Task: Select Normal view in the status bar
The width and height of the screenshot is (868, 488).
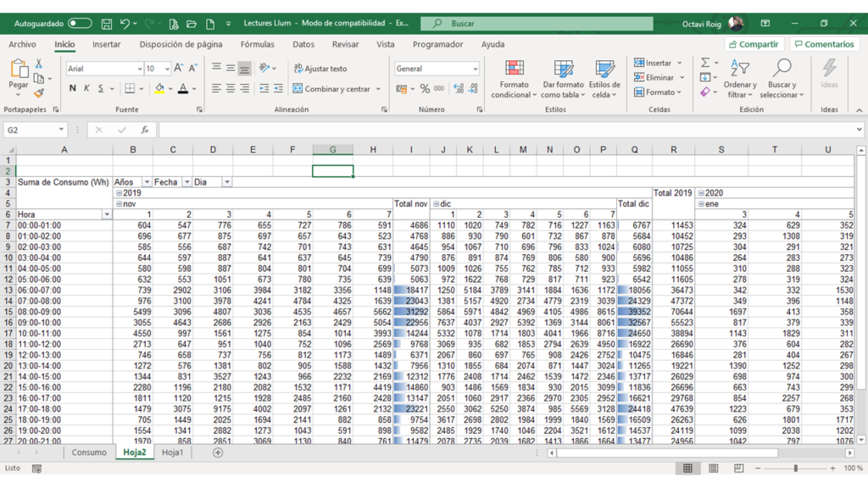Action: [x=687, y=469]
